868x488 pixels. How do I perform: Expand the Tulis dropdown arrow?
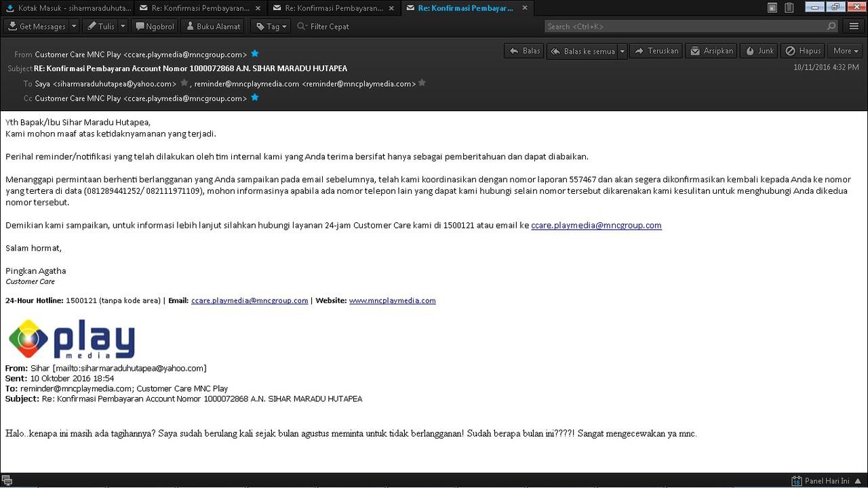(x=123, y=26)
